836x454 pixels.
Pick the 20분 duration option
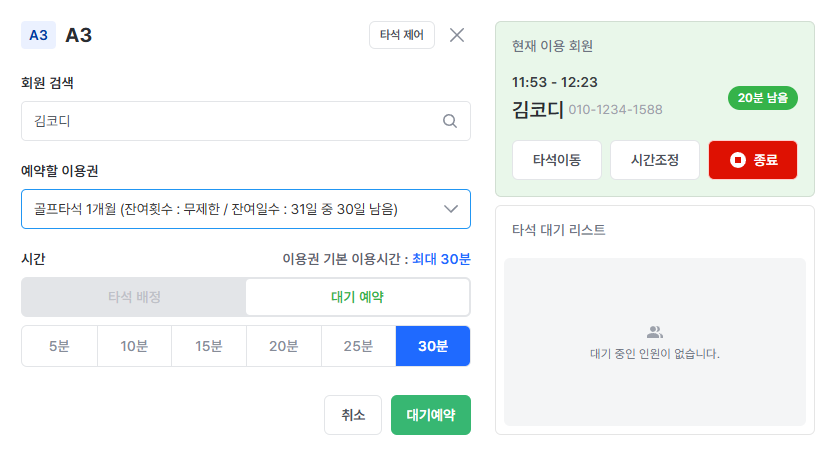[x=284, y=346]
